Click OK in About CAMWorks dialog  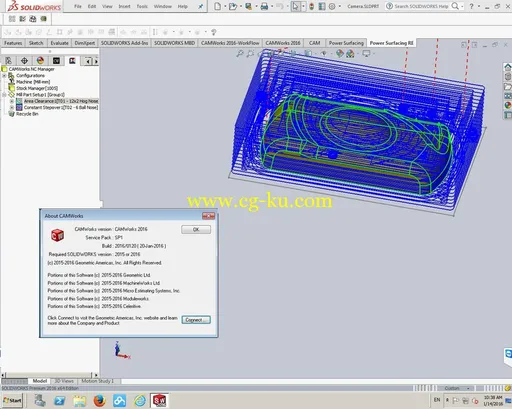click(196, 229)
